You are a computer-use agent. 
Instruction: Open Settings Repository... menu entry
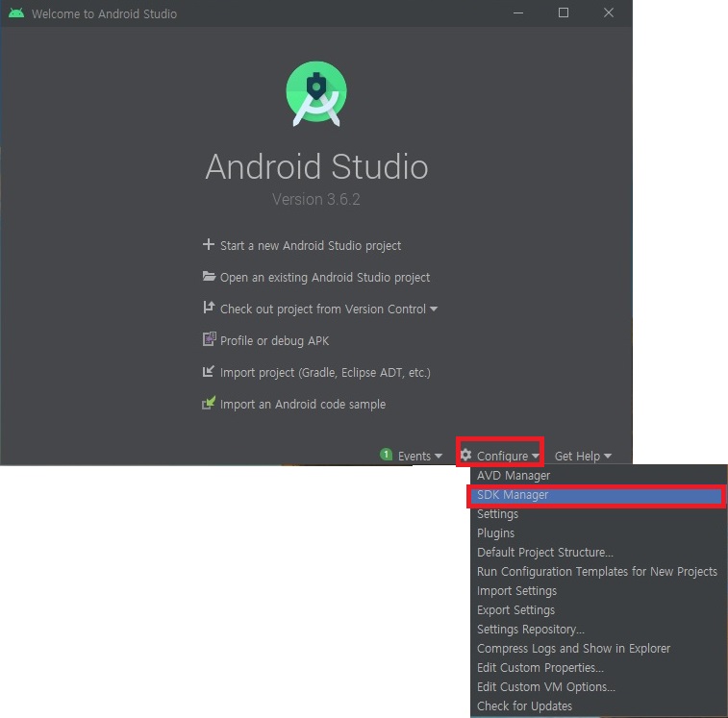pos(598,630)
